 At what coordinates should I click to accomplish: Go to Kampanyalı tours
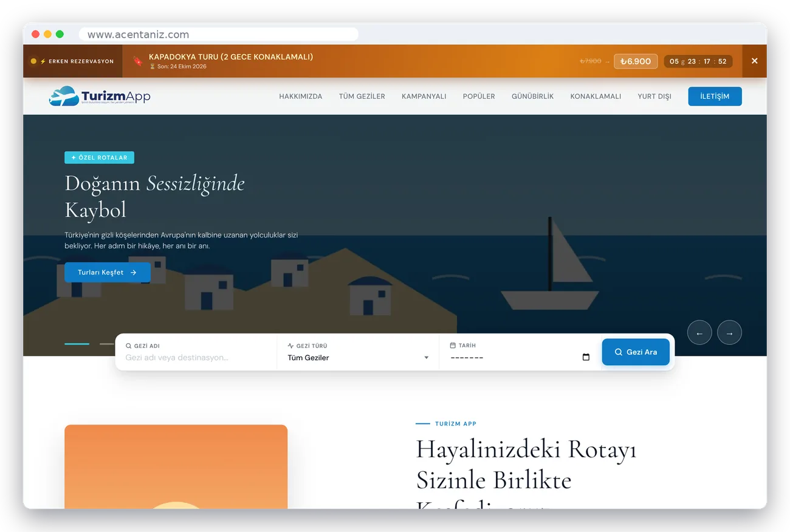424,96
